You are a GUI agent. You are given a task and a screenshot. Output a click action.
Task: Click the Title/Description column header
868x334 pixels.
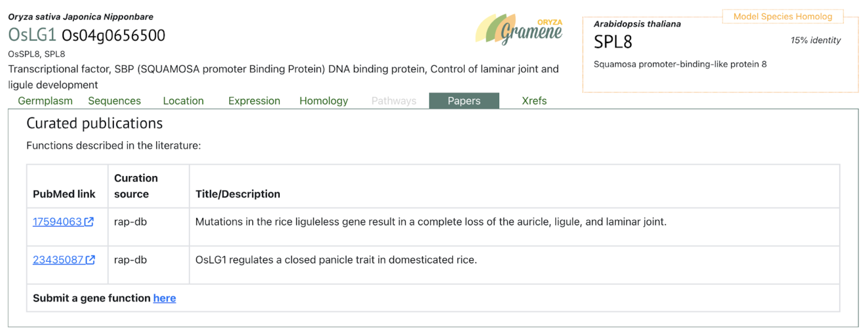click(x=238, y=194)
